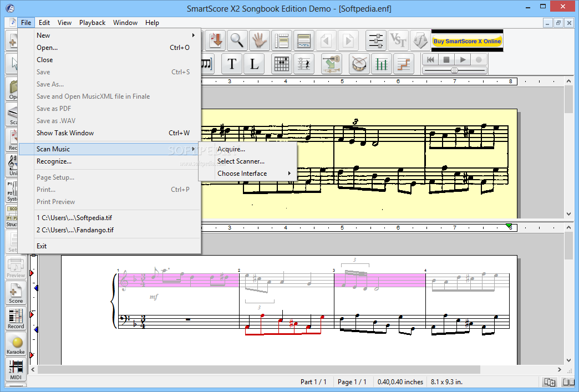Screen dimensions: 579x392
Task: Click Choose Interface submenu arrow
Action: pyautogui.click(x=289, y=173)
